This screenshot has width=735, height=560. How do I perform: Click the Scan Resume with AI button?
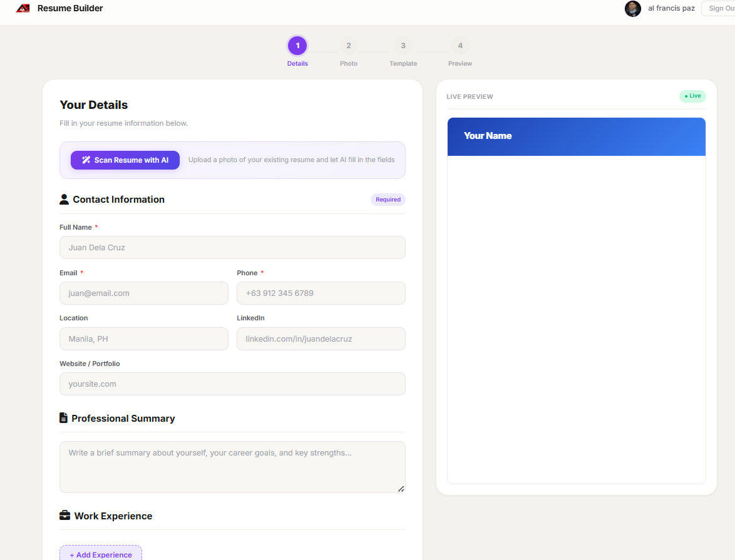125,160
